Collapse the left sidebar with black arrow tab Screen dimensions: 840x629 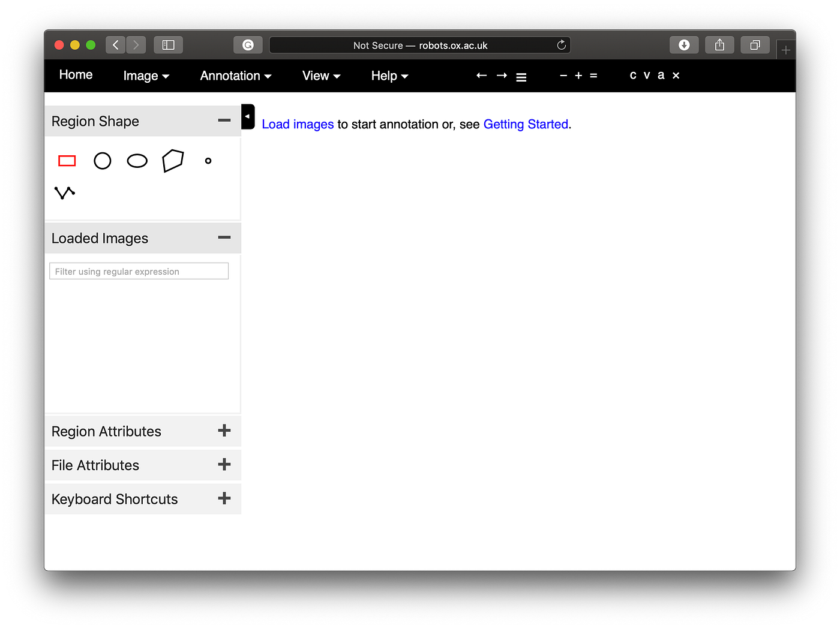248,116
